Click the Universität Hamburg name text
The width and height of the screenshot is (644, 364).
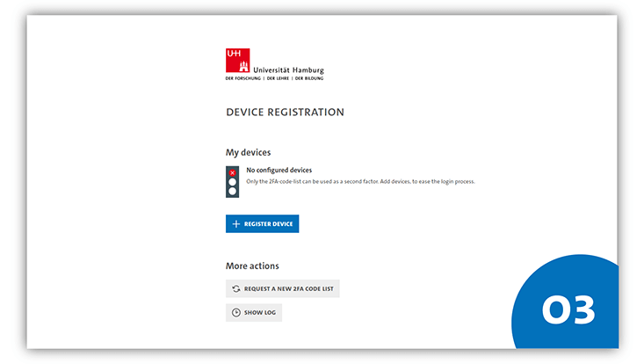(287, 69)
